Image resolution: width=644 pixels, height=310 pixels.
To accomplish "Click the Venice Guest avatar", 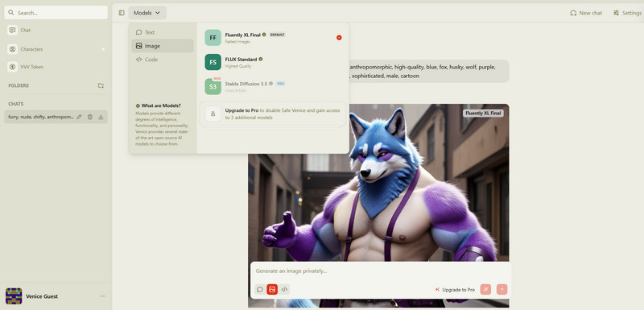I will [x=14, y=296].
